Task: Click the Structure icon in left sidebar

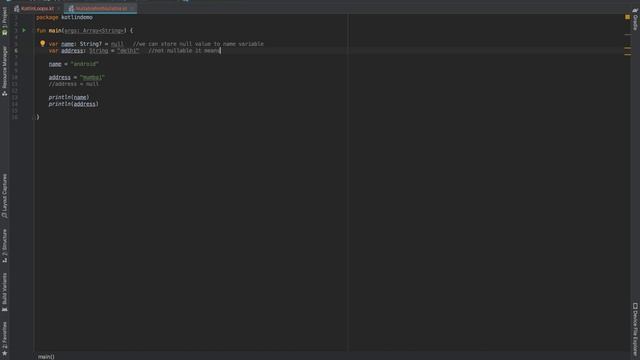Action: 4,260
